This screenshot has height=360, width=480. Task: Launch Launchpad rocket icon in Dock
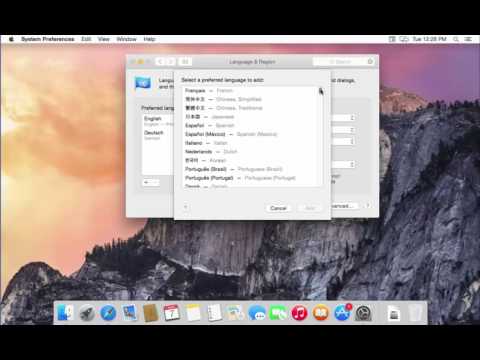click(87, 313)
